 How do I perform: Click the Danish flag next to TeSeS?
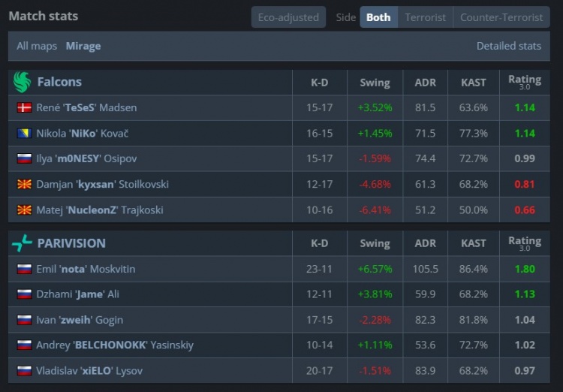click(24, 107)
